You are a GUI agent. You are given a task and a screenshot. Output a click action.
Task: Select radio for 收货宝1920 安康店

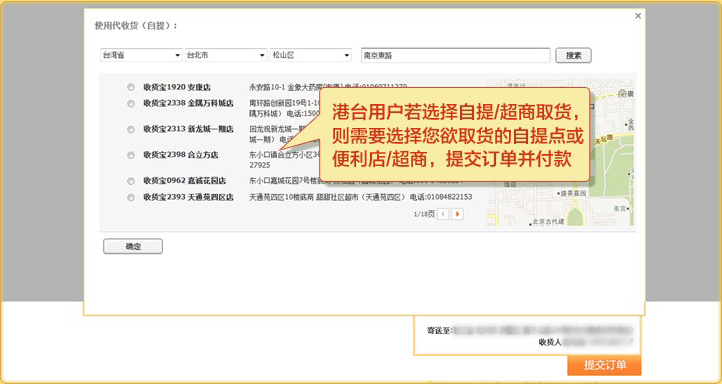(x=131, y=87)
